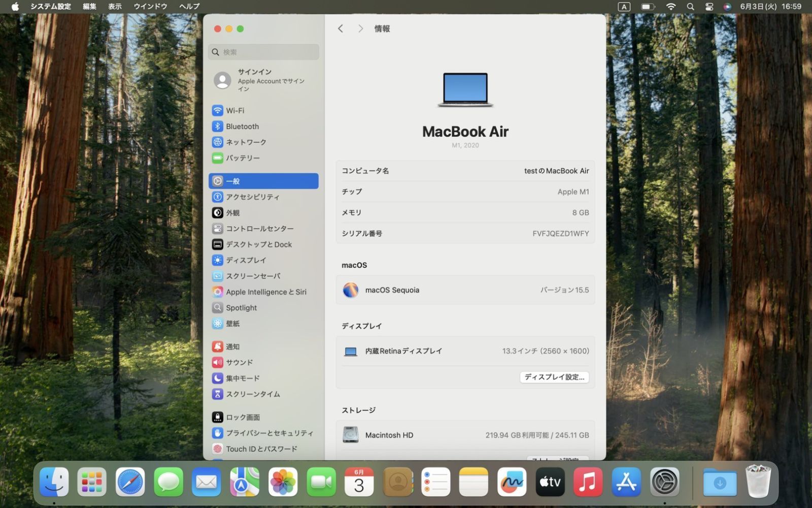The image size is (812, 508).
Task: Open the 表示 menu
Action: coord(115,7)
